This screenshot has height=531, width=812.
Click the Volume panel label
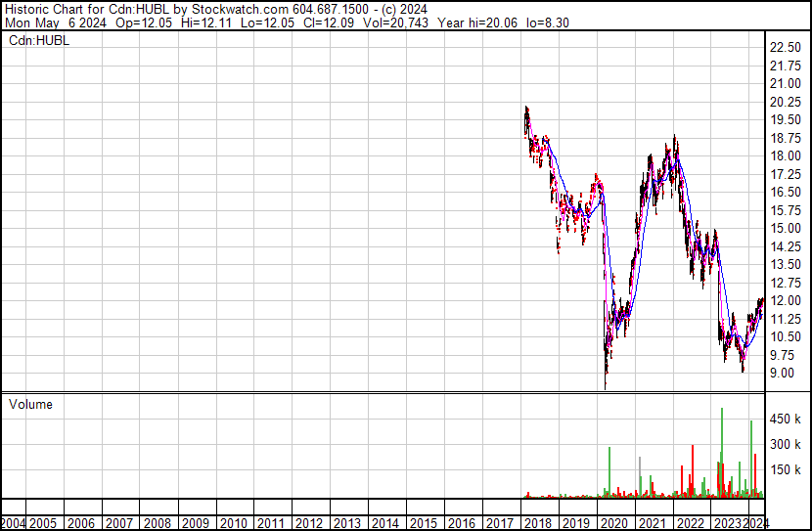point(30,404)
